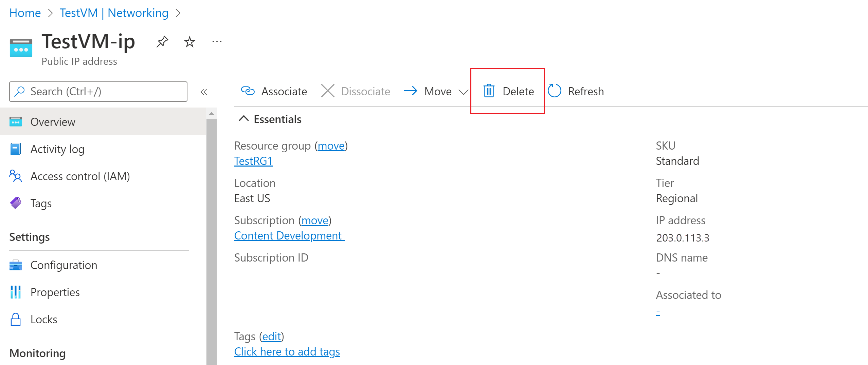Click the Delete trash can icon
This screenshot has width=868, height=365.
click(x=489, y=91)
